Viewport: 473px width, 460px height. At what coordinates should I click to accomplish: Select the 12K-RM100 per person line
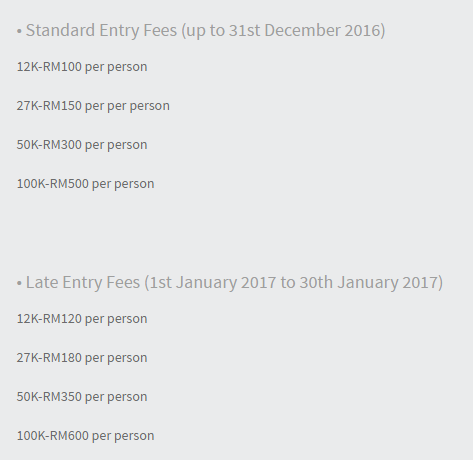[x=82, y=67]
